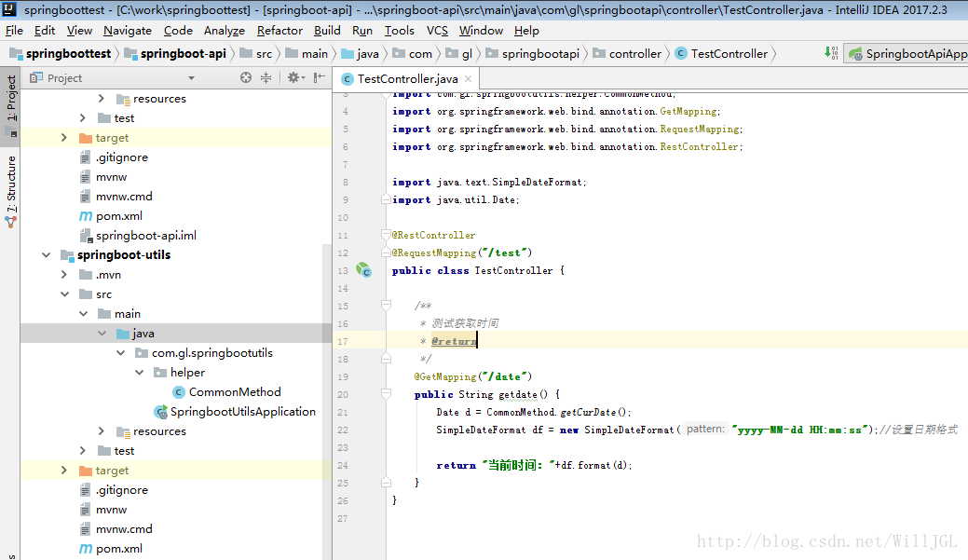Collapse the springboot-utils module node
968x560 pixels.
coord(45,255)
